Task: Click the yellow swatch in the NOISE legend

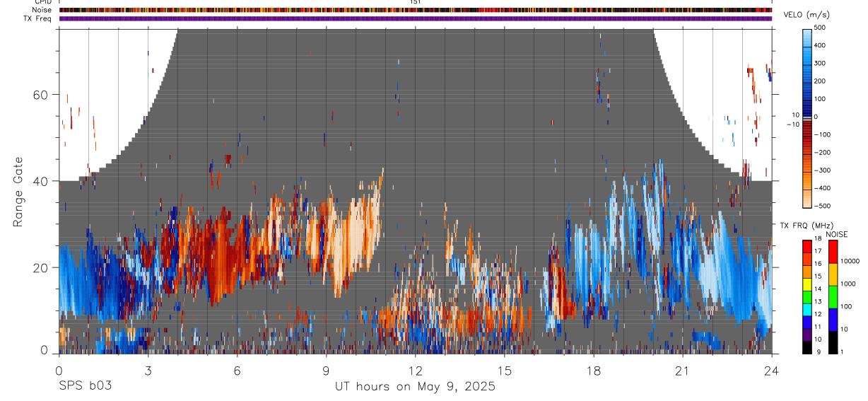Action: point(833,274)
